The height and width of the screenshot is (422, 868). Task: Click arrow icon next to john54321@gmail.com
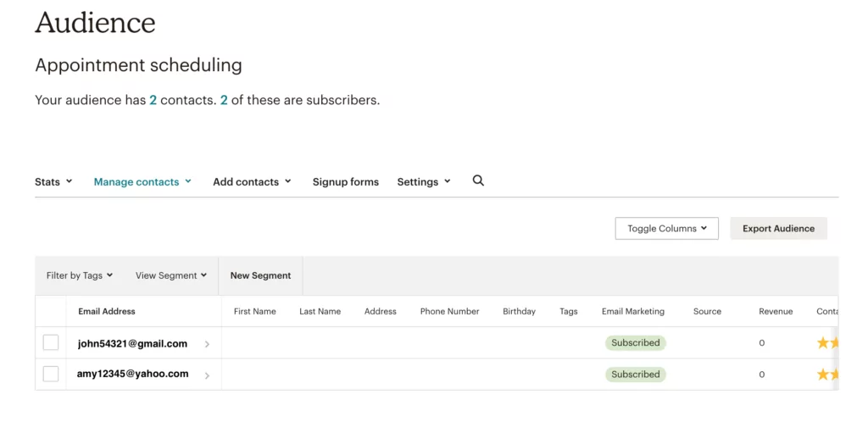207,344
